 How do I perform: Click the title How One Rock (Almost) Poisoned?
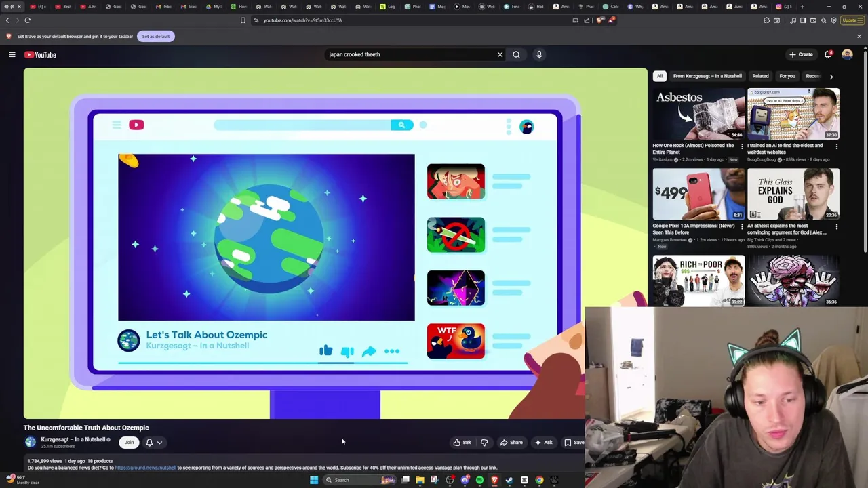[693, 148]
